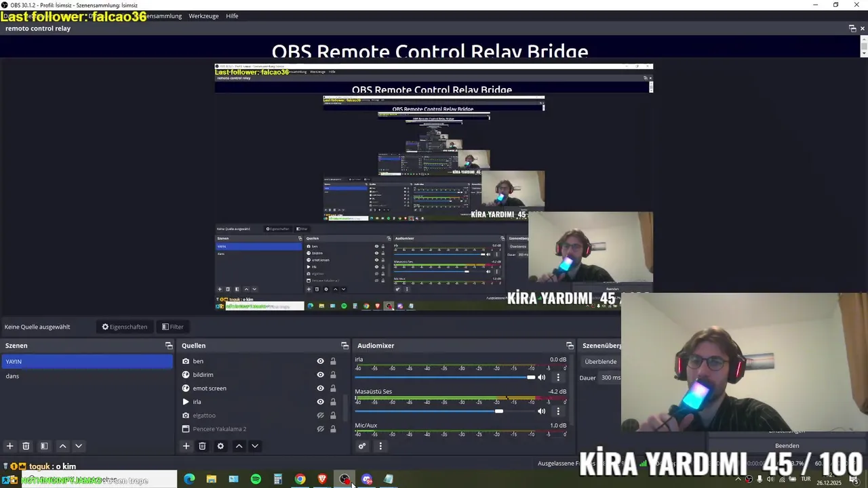
Task: Open the Werkzeuge menu
Action: pyautogui.click(x=203, y=16)
